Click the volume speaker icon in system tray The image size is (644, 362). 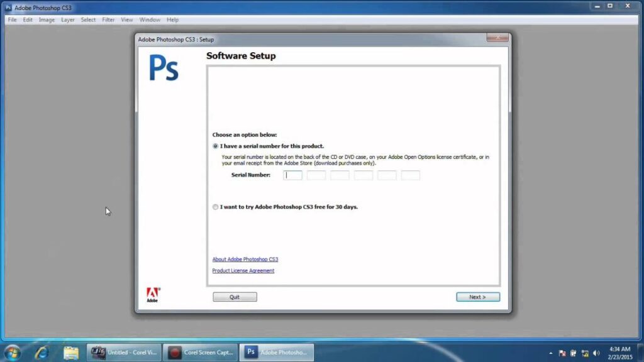point(596,353)
